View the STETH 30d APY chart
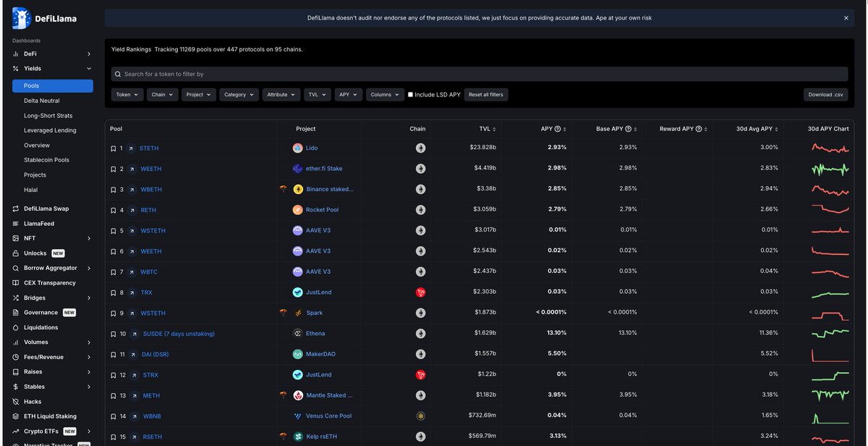 coord(829,148)
